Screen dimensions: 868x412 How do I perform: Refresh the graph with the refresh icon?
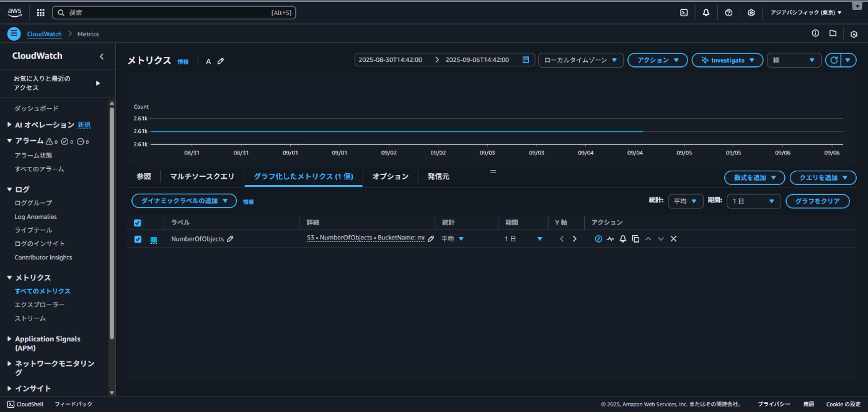[835, 60]
